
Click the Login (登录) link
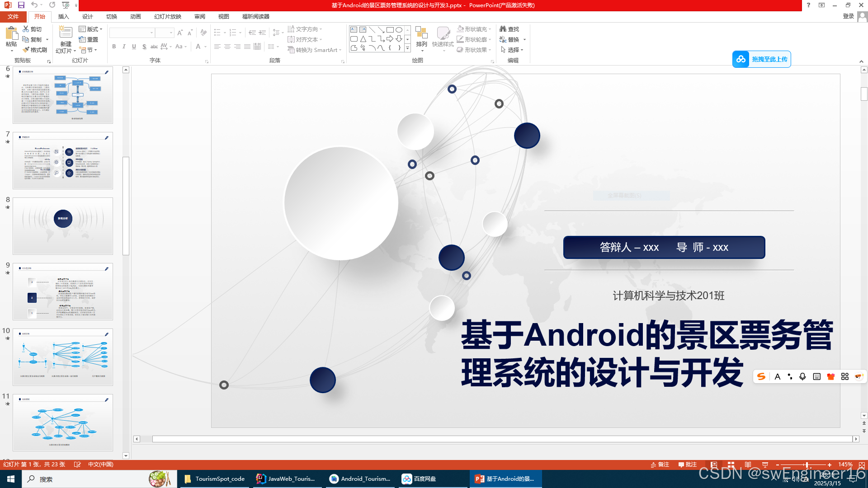(x=848, y=16)
